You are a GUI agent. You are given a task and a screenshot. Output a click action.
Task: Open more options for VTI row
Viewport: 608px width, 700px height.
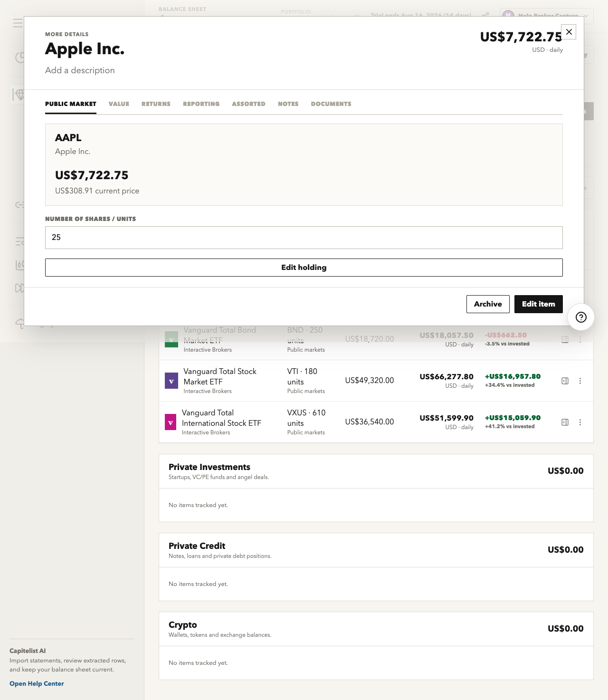pyautogui.click(x=580, y=381)
